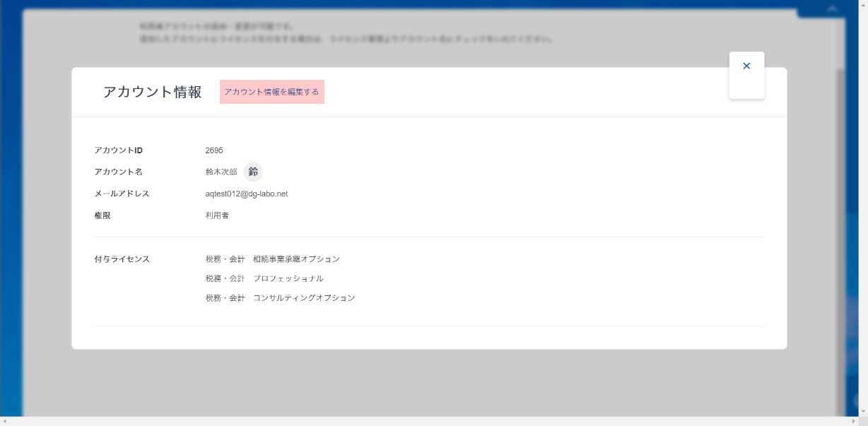Close the account info dialog with X
The height and width of the screenshot is (426, 868).
(x=746, y=66)
